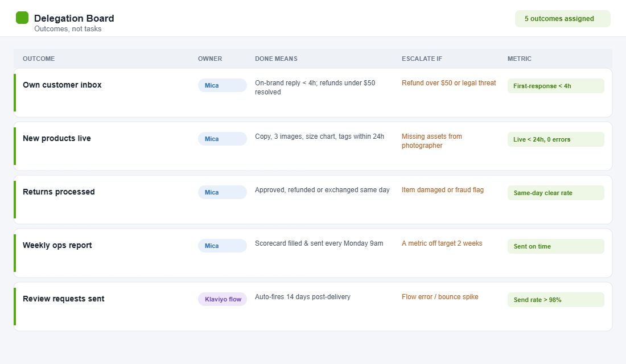This screenshot has width=626, height=364.
Task: Click the 'First-response < 4h' metric pill
Action: 556,86
